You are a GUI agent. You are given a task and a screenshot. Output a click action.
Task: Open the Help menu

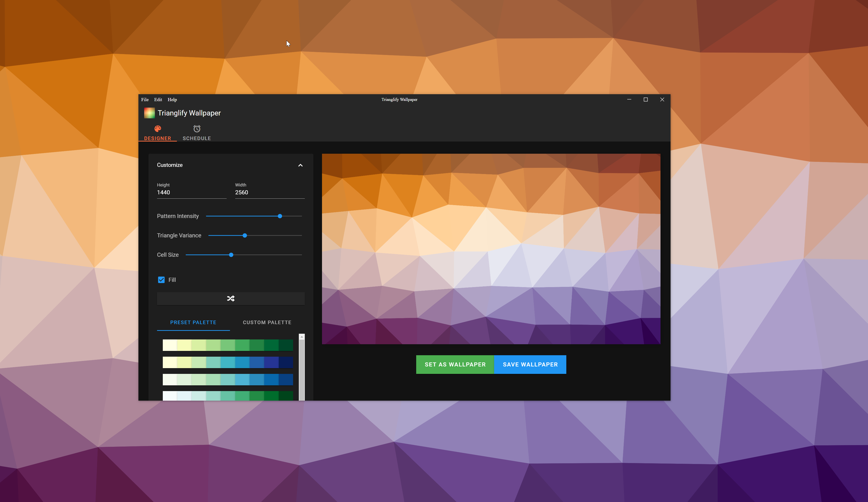click(172, 100)
